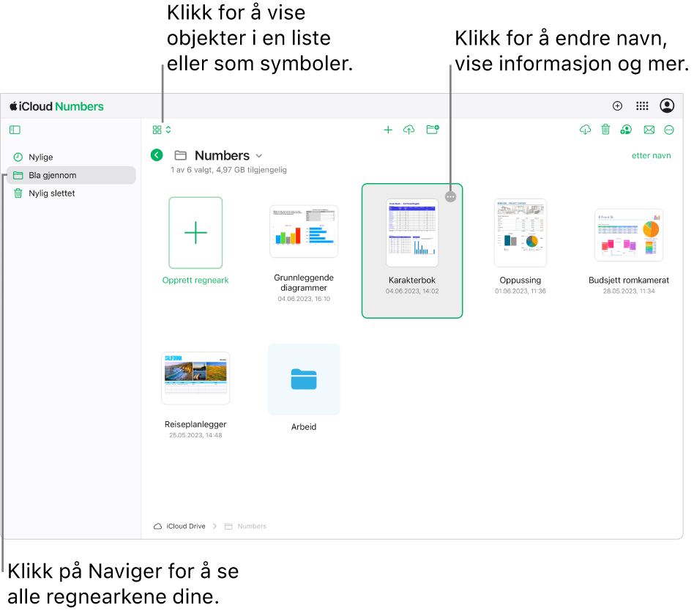694x616 pixels.
Task: Open the toolbar more options ellipsis
Action: (x=669, y=130)
